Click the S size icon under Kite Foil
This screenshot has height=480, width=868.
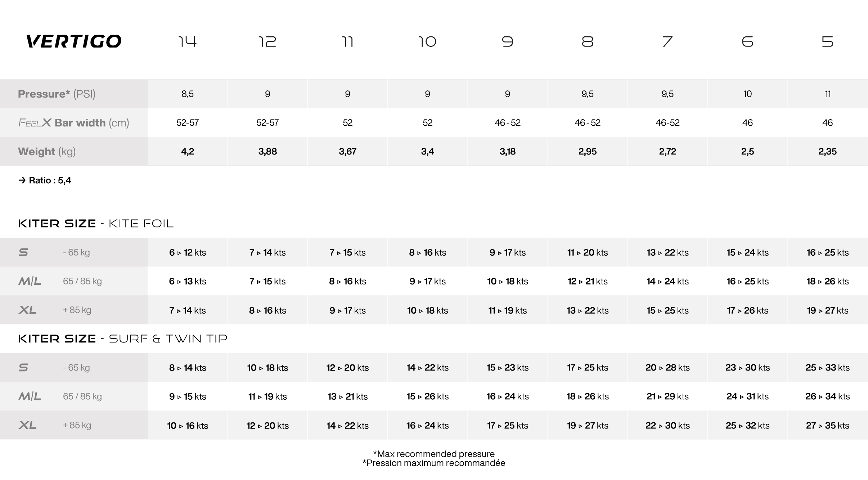[x=23, y=252]
